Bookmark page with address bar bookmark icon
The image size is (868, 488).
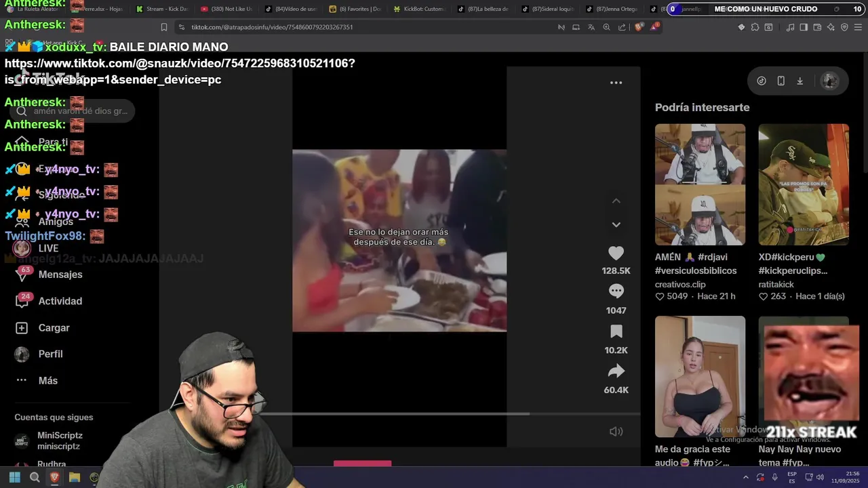[164, 27]
